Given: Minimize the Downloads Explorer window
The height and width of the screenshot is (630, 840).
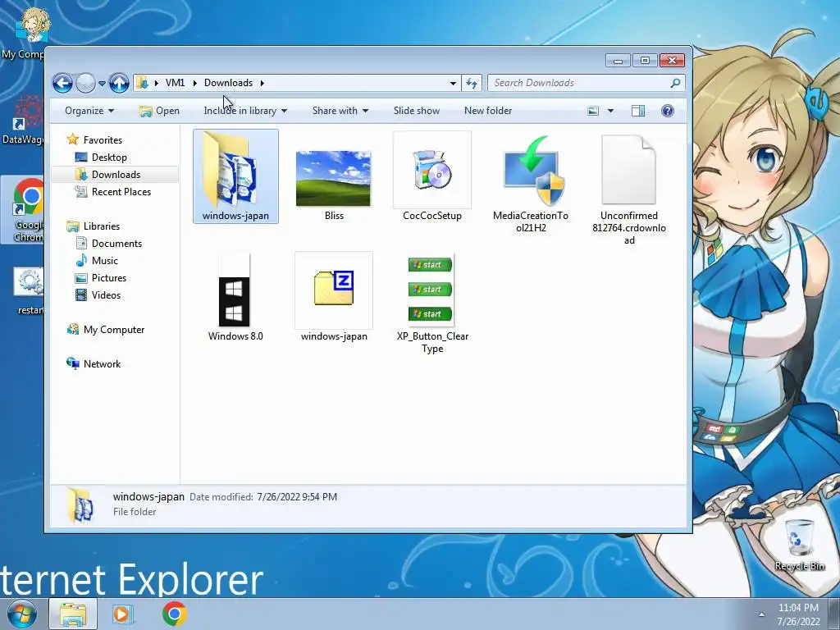Looking at the screenshot, I should (618, 61).
